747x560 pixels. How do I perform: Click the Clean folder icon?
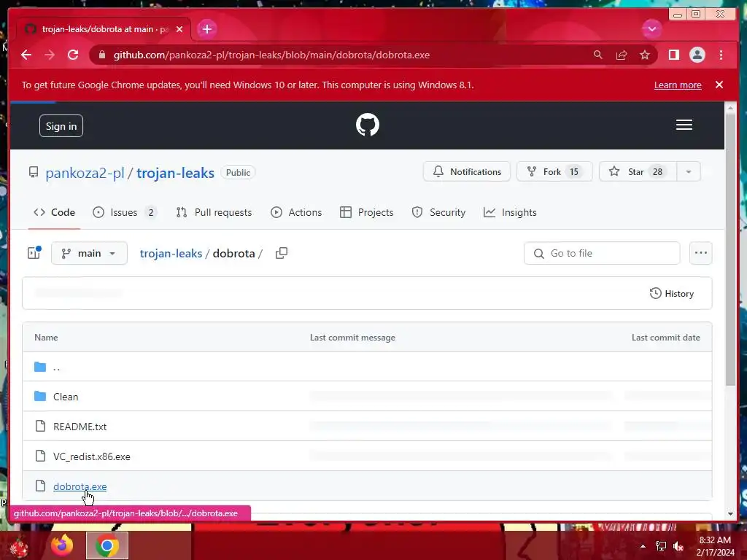coord(41,396)
